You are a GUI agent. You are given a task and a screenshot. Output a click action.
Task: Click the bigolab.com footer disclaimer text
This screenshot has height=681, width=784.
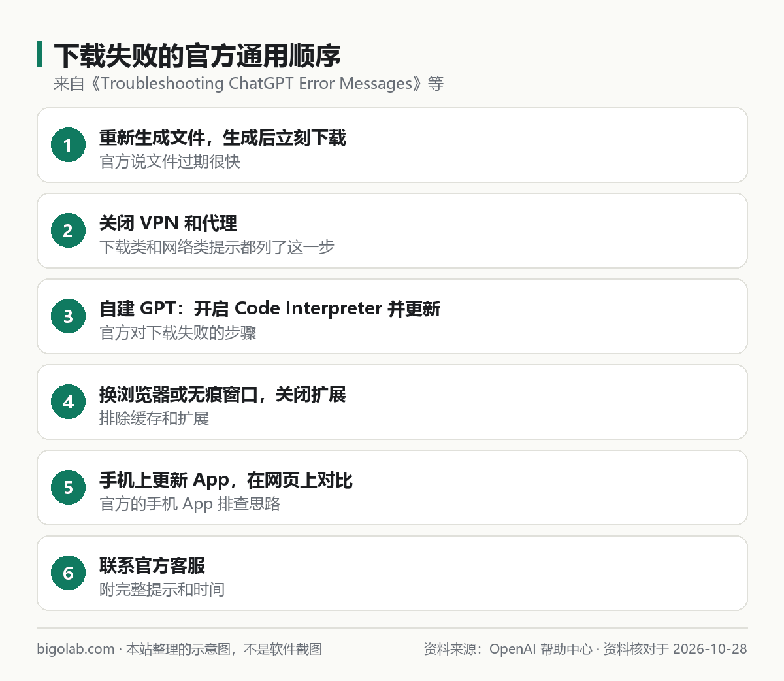click(x=180, y=649)
